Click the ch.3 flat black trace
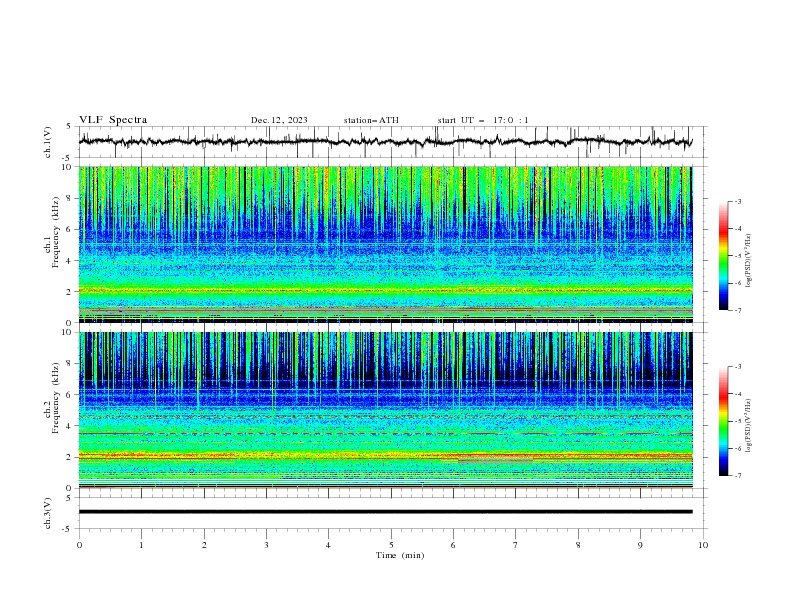The image size is (792, 612). (385, 512)
